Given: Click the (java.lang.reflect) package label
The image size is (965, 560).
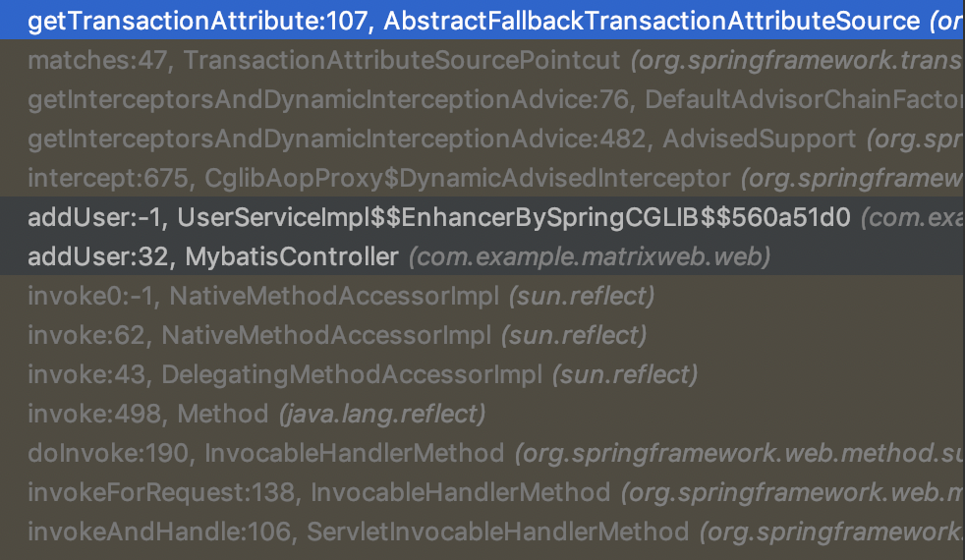Looking at the screenshot, I should click(383, 414).
